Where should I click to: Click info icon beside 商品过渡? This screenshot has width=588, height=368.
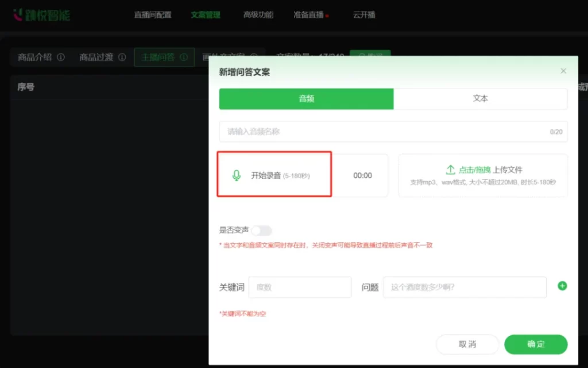tap(122, 57)
